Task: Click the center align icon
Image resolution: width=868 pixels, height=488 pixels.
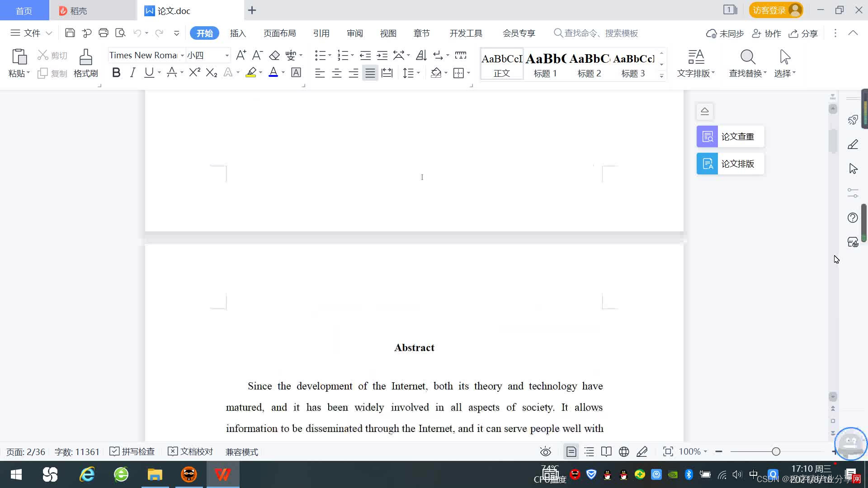Action: coord(337,73)
